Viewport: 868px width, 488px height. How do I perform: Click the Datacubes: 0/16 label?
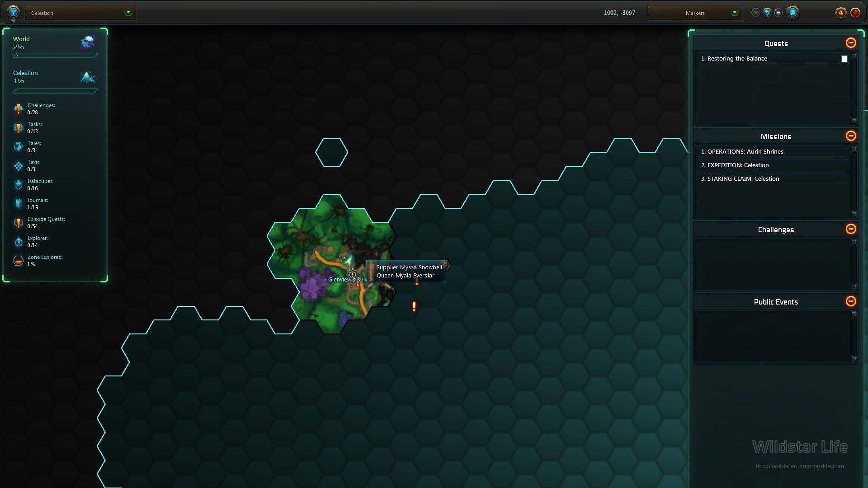[x=40, y=185]
